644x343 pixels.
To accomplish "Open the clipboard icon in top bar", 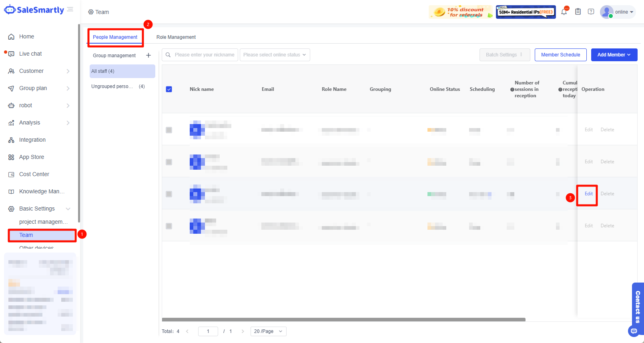I will pyautogui.click(x=578, y=12).
